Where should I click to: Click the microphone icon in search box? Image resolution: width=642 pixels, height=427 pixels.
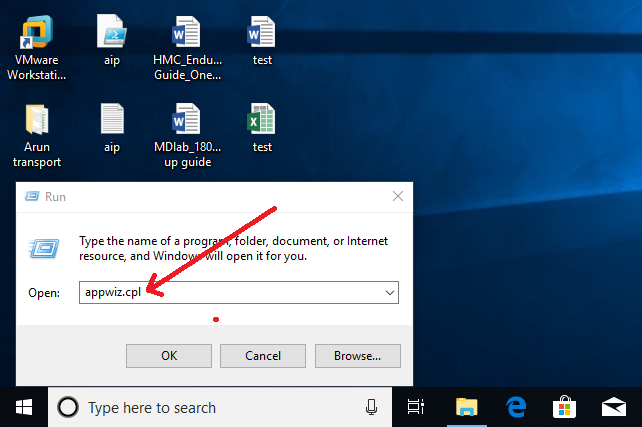371,407
